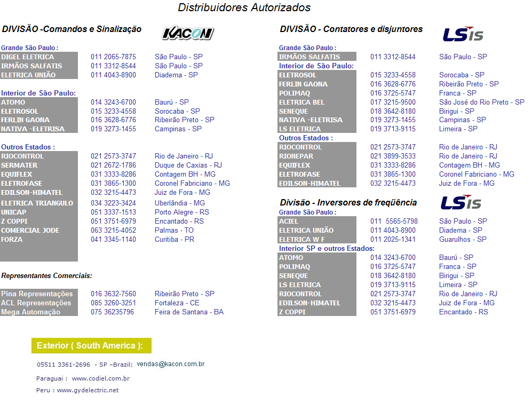Image resolution: width=532 pixels, height=411 pixels.
Task: Click phone number 034 3223-3424
Action: [x=113, y=203]
